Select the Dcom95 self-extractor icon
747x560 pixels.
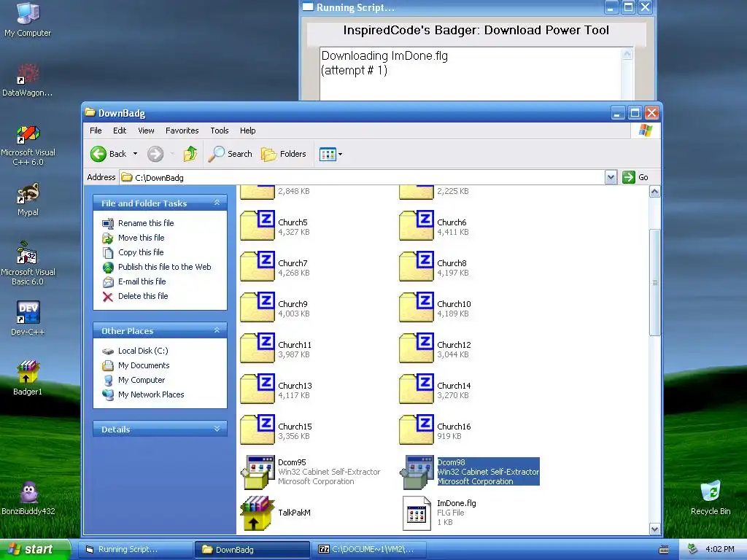pos(258,472)
